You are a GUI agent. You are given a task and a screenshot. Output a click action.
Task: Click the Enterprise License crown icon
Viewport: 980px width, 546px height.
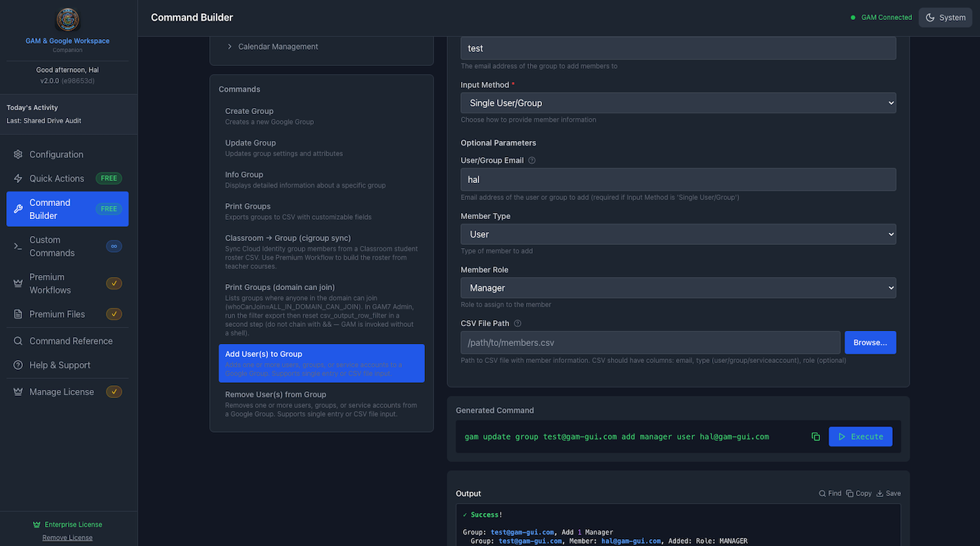click(37, 525)
